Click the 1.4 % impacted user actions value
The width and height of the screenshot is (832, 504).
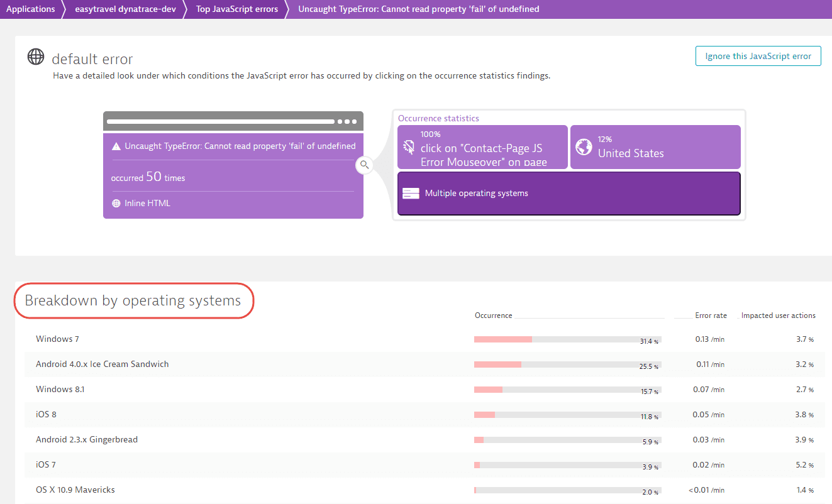pos(805,490)
